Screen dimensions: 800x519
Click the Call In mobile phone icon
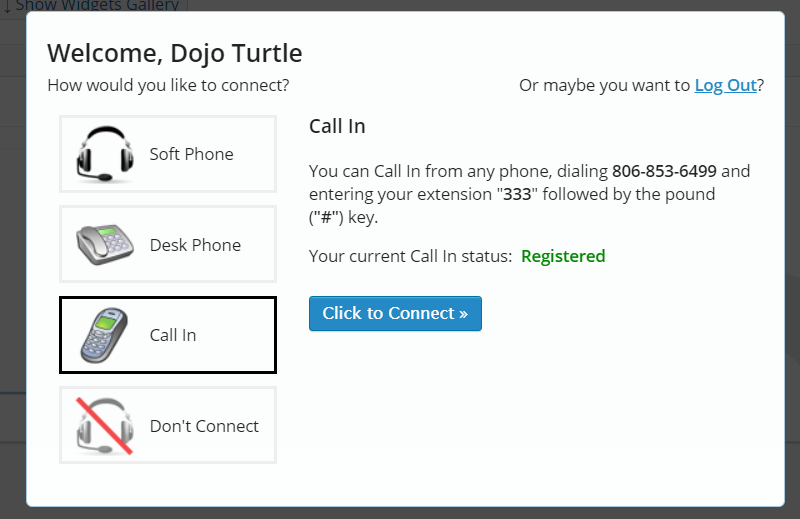tap(104, 335)
